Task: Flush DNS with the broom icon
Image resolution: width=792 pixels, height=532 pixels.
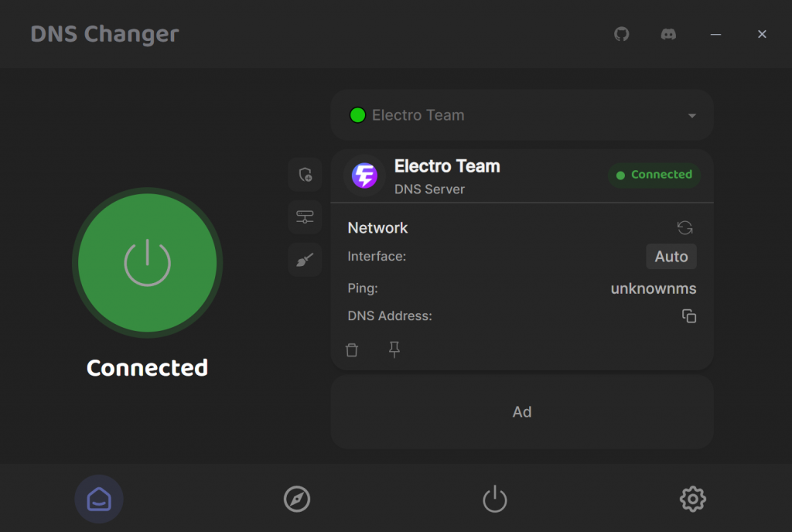Action: pos(305,260)
